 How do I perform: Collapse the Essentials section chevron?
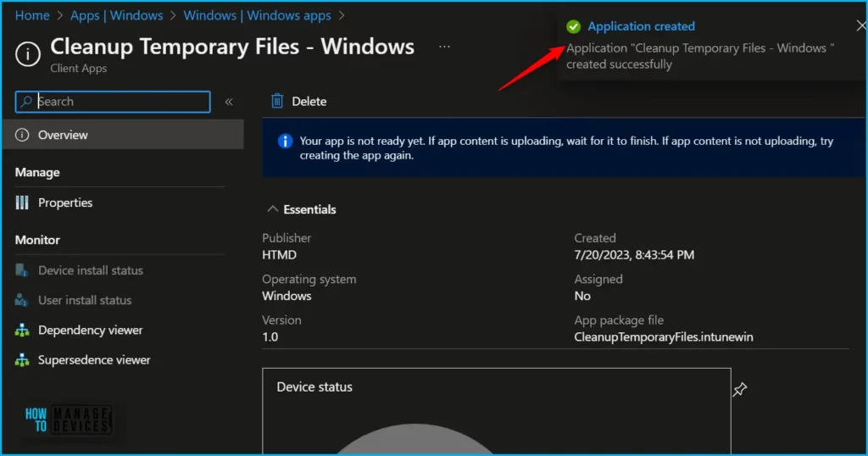[272, 209]
